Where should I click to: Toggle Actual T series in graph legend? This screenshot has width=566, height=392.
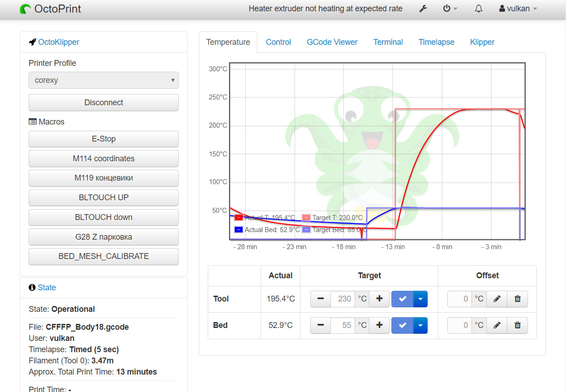coord(238,218)
